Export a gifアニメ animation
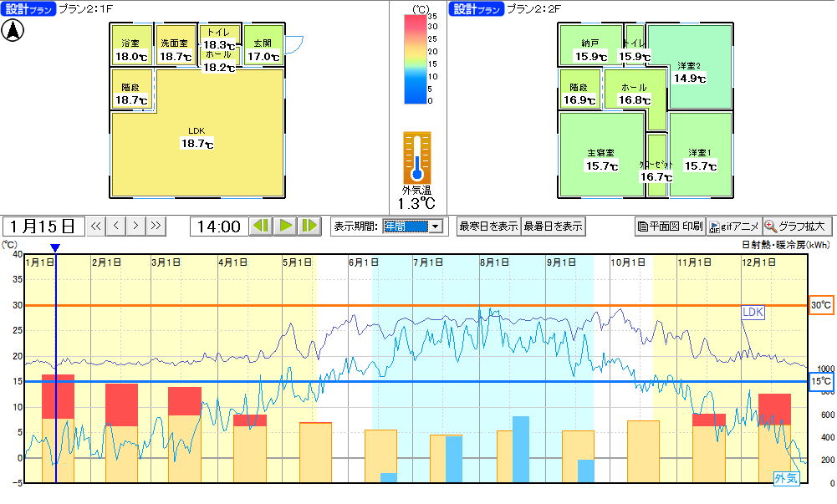Image resolution: width=837 pixels, height=504 pixels. click(x=733, y=226)
